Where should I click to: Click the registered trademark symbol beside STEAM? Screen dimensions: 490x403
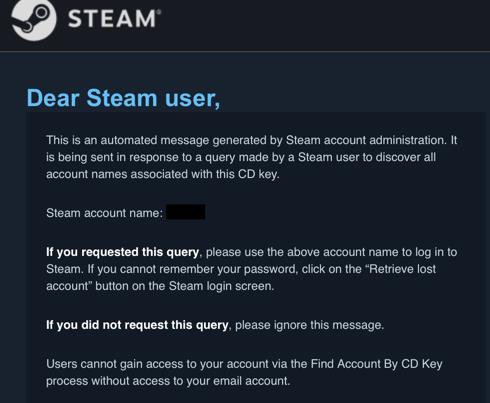tap(159, 12)
